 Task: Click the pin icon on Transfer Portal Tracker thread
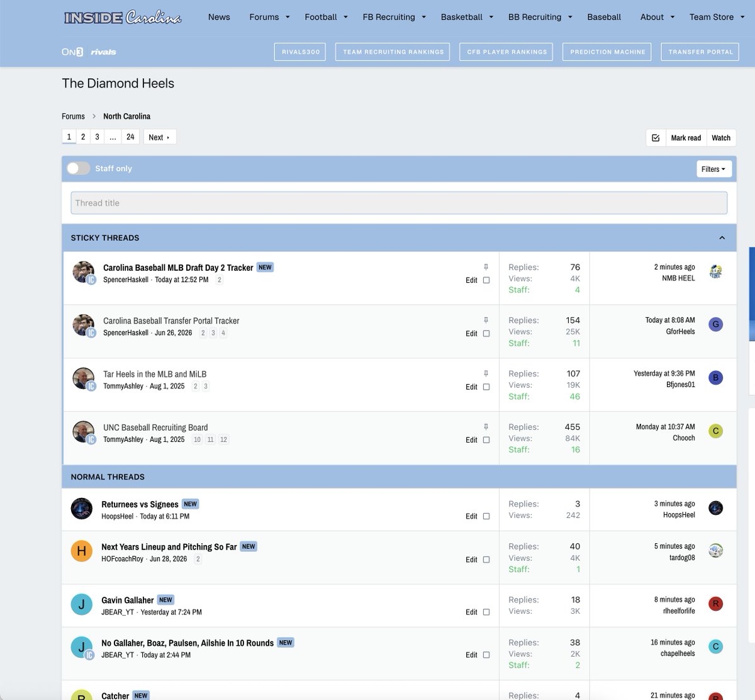tap(486, 320)
